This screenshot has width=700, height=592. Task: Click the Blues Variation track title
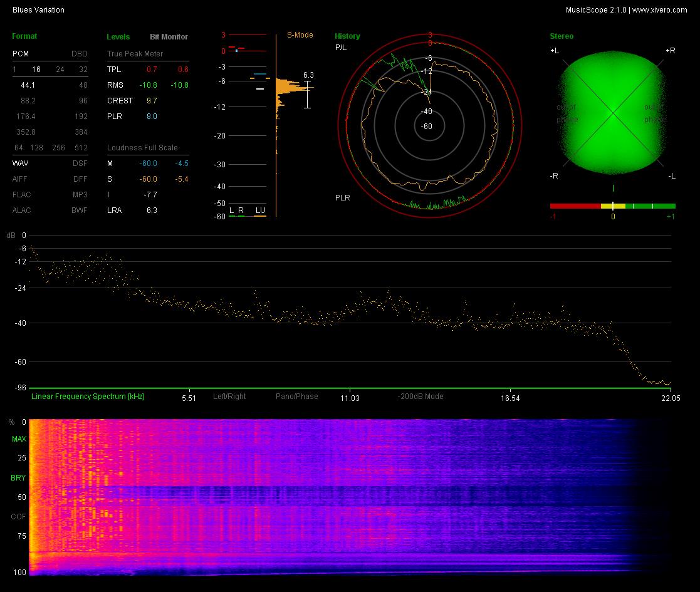[38, 10]
